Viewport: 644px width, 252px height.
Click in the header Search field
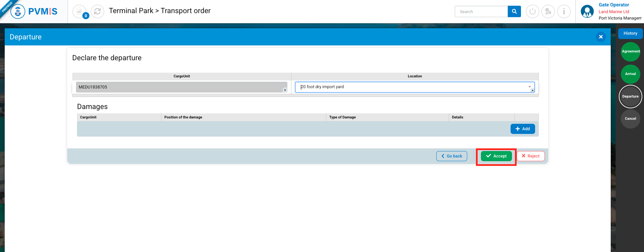click(481, 11)
